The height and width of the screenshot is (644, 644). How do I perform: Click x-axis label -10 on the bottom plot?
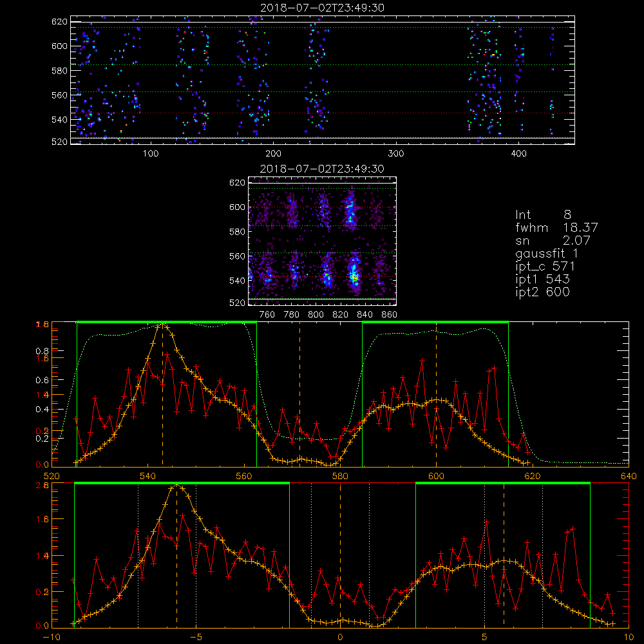tap(52, 638)
